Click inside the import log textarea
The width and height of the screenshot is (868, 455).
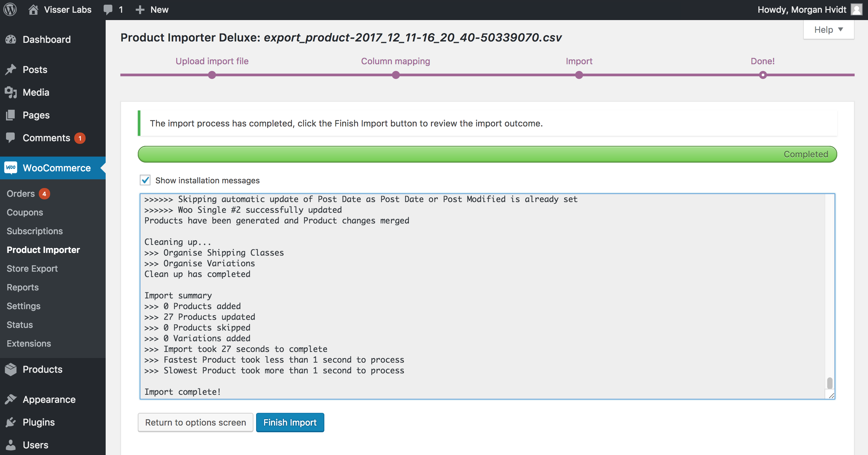coord(487,296)
